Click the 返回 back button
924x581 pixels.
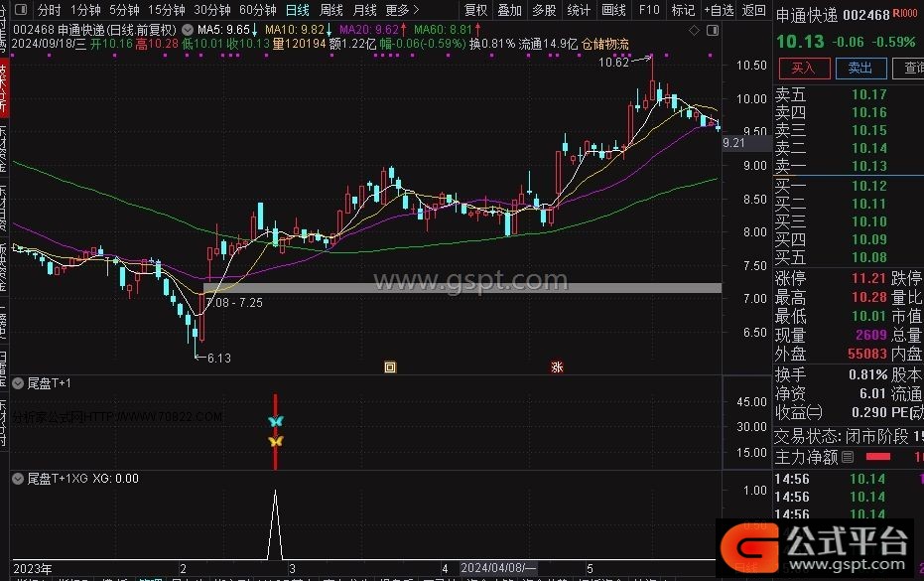click(x=753, y=10)
